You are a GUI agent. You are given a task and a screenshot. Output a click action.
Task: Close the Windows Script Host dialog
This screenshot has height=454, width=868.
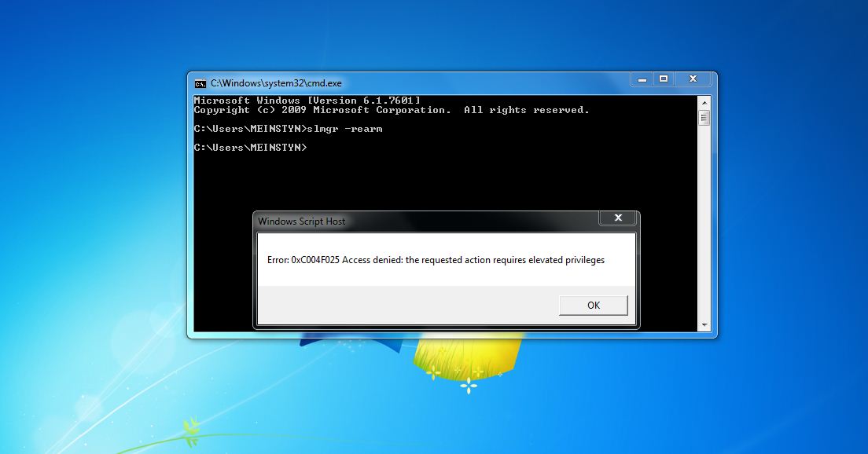pyautogui.click(x=618, y=218)
